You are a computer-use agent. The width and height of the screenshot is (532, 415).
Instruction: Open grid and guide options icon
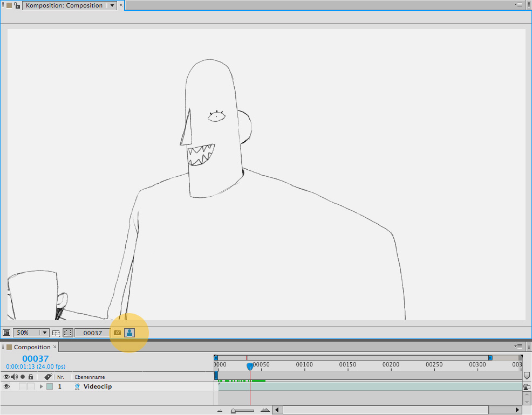click(56, 333)
